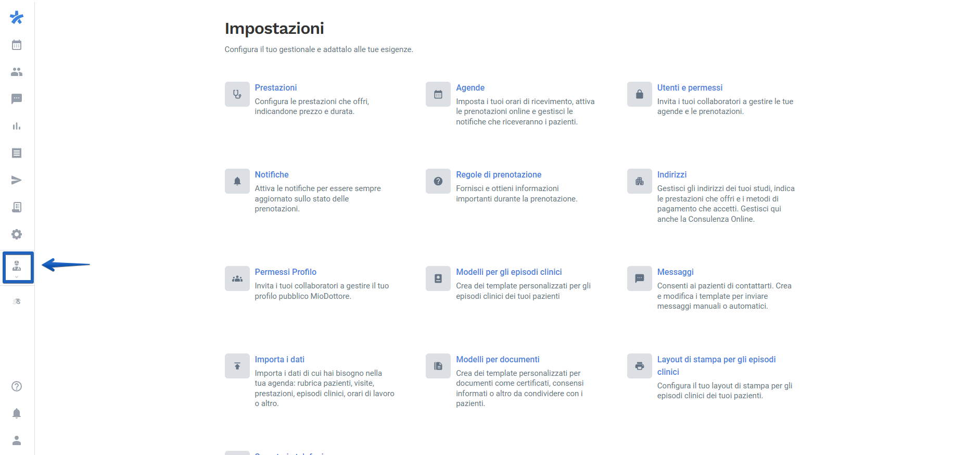This screenshot has height=455, width=980.
Task: Open the calendar icon in the sidebar
Action: (x=17, y=45)
